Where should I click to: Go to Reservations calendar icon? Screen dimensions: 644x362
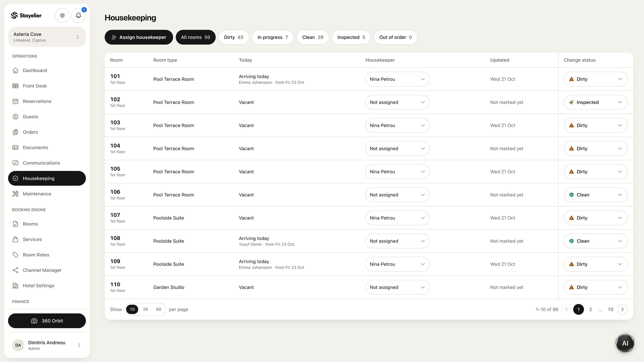click(15, 101)
